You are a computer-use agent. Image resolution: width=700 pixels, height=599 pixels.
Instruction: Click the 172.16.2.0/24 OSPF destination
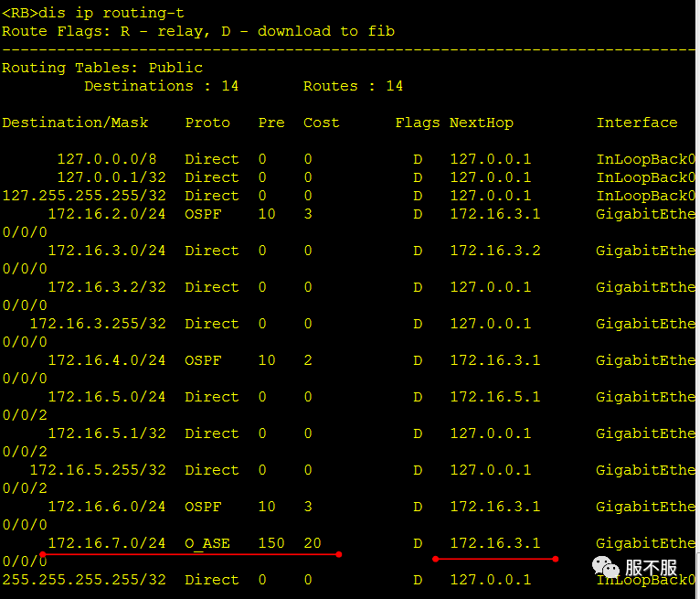[x=106, y=214]
